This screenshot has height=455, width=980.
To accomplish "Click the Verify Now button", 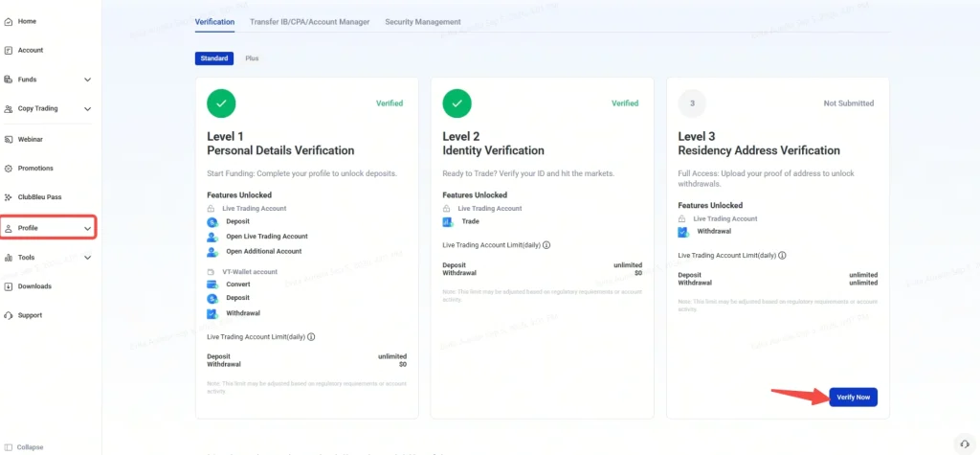I will click(853, 398).
